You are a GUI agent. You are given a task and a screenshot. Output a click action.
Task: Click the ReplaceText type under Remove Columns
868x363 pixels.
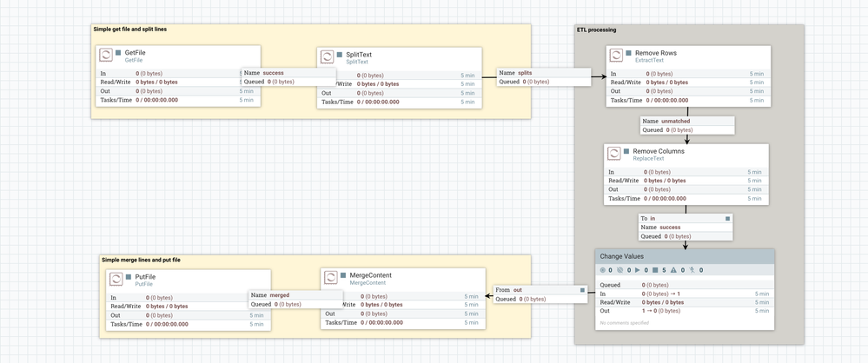click(x=648, y=158)
